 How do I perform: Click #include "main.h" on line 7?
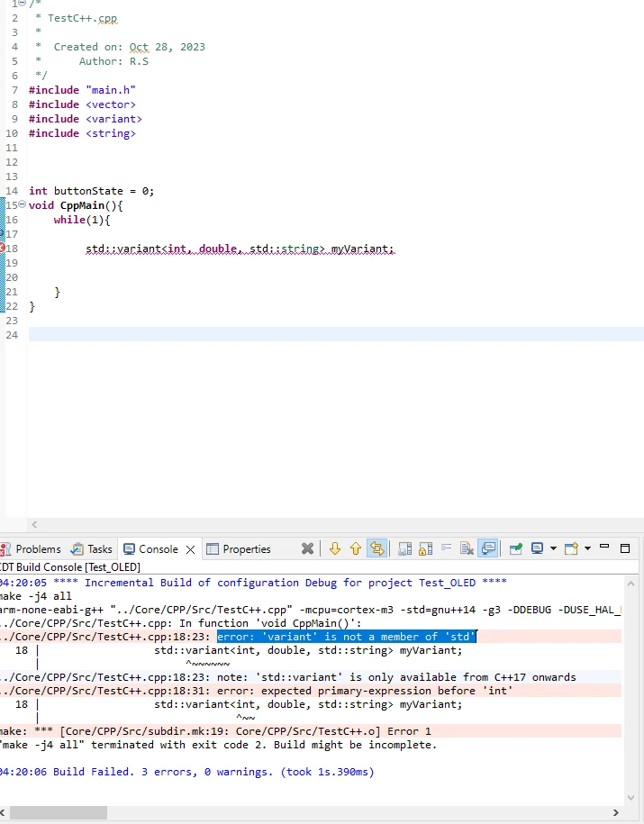click(82, 90)
